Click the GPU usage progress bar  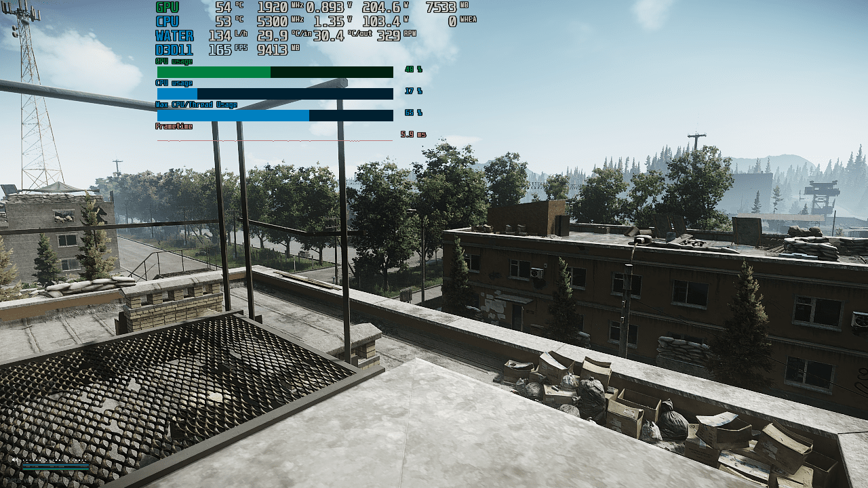pos(275,72)
